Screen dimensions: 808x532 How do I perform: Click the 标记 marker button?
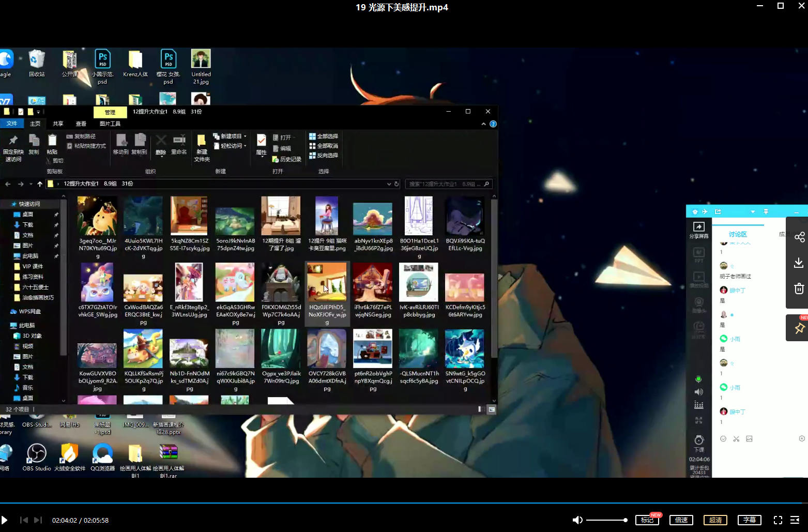tap(647, 520)
